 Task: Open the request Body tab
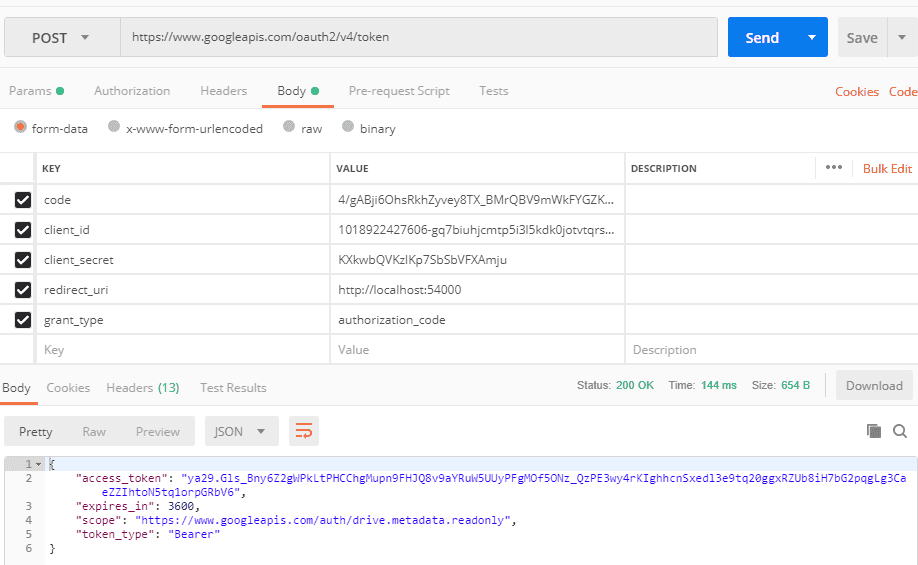click(x=297, y=91)
